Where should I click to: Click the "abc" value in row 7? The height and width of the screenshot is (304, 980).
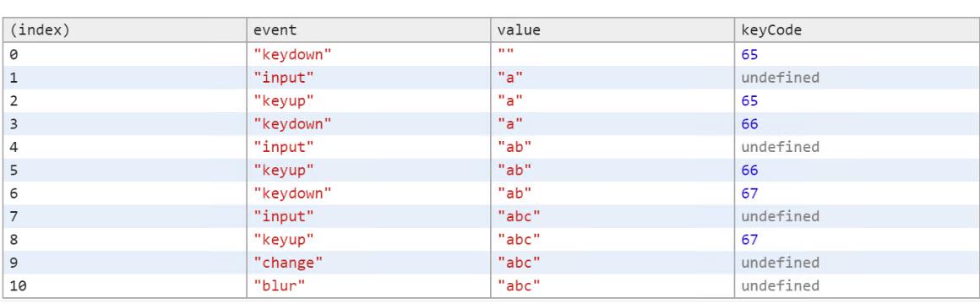click(x=519, y=216)
